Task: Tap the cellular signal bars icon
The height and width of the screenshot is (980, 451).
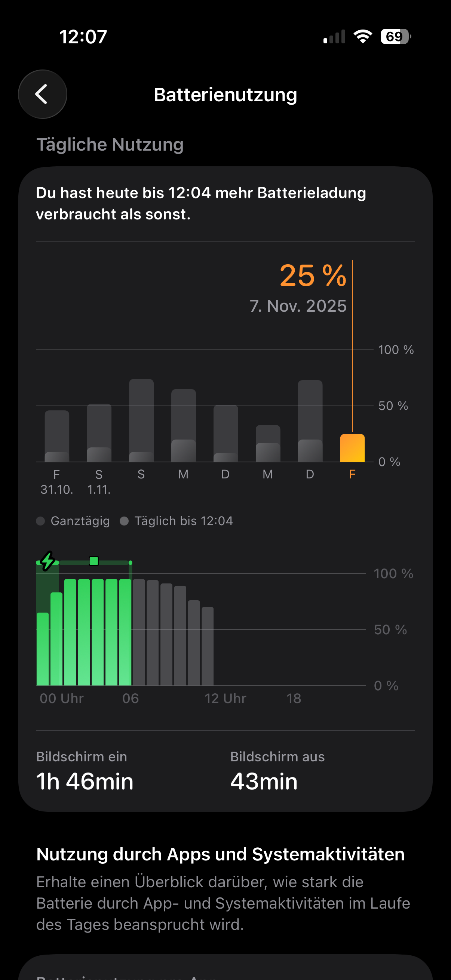Action: pos(334,37)
